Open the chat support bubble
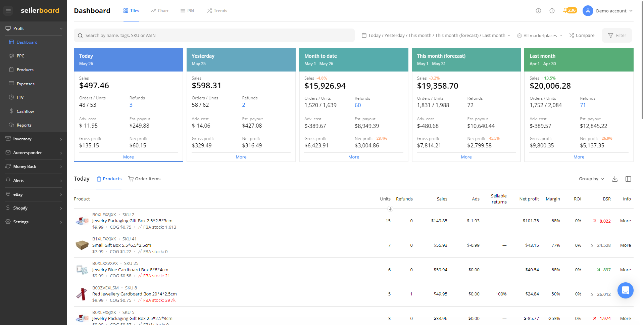The height and width of the screenshot is (325, 644). (x=625, y=290)
